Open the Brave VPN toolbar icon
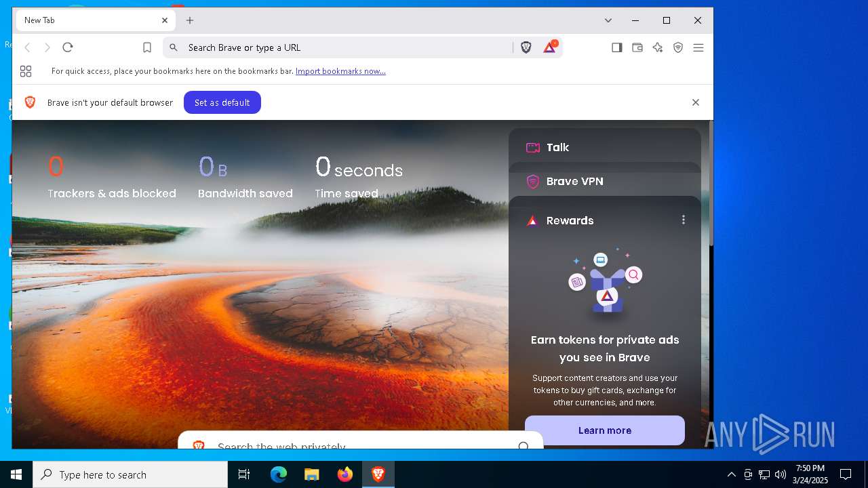Screen dimensions: 868x488 [678, 47]
